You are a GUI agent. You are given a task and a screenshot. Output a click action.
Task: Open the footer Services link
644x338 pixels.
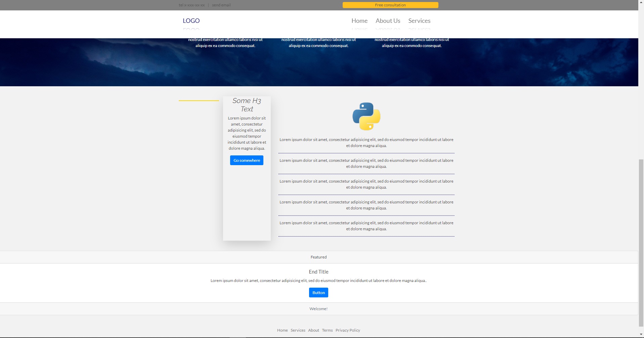coord(298,330)
